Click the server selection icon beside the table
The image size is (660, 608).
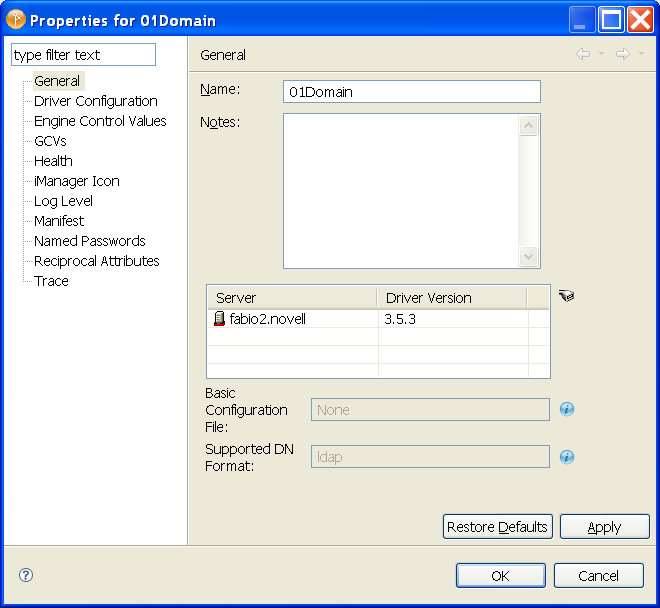click(x=566, y=296)
